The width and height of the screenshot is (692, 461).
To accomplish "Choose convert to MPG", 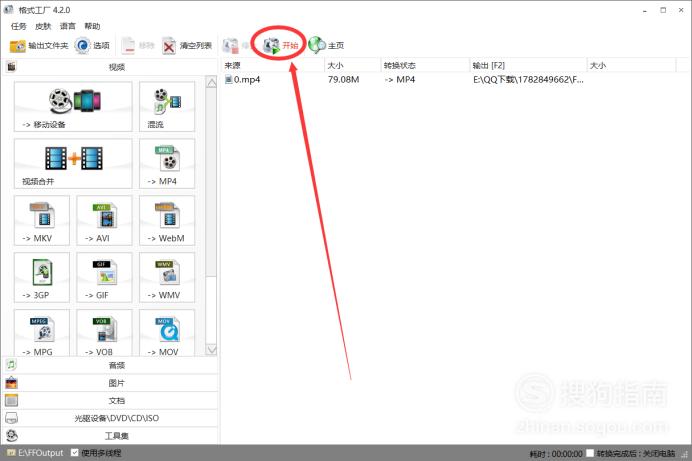I will (x=42, y=333).
